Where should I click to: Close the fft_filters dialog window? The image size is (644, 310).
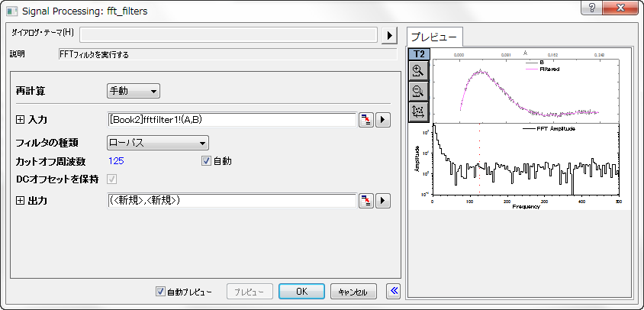[x=620, y=8]
